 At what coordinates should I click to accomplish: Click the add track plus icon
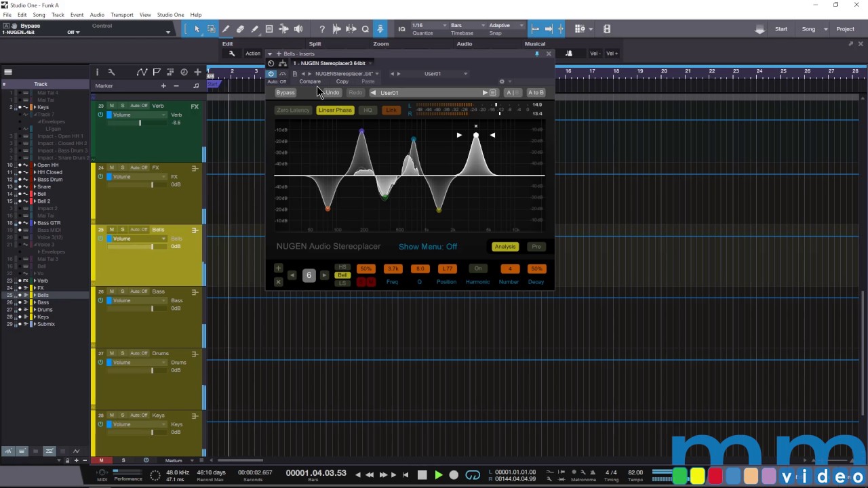[x=197, y=72]
